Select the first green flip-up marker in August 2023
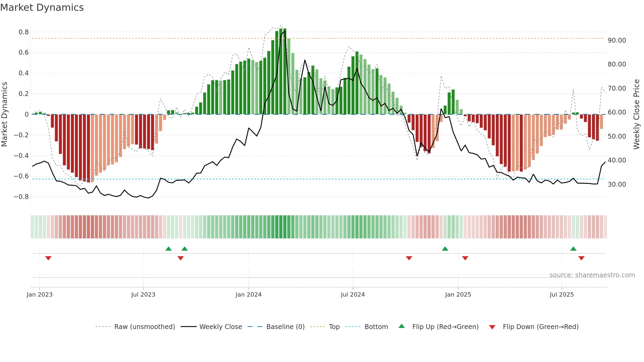 point(169,249)
